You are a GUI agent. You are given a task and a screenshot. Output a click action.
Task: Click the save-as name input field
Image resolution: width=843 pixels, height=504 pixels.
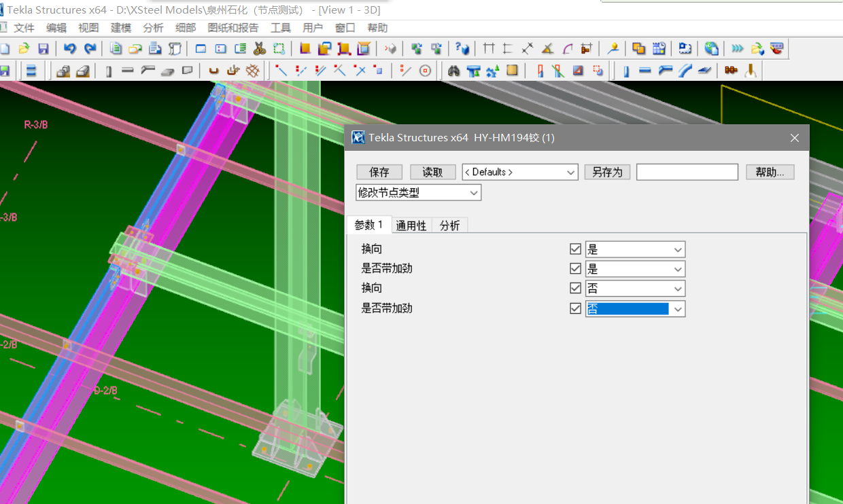click(x=687, y=172)
